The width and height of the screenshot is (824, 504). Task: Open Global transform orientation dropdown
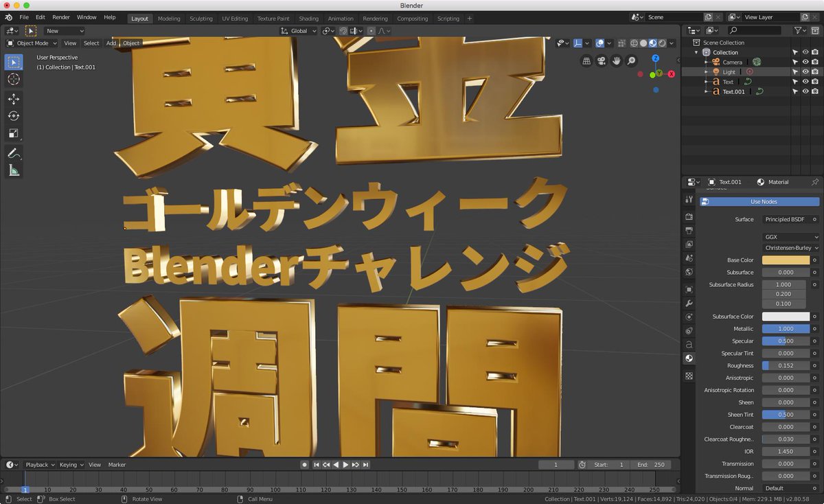click(299, 31)
